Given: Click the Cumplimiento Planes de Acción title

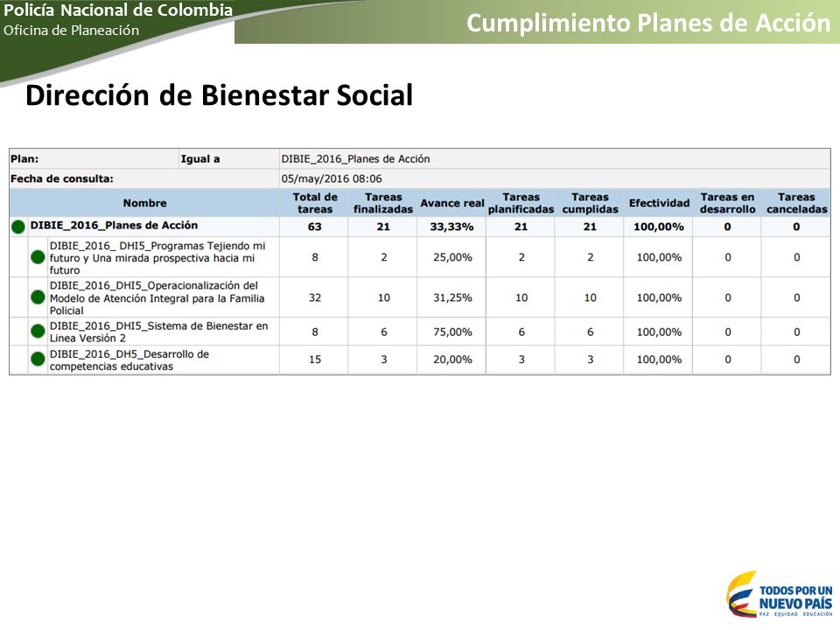Looking at the screenshot, I should 648,23.
